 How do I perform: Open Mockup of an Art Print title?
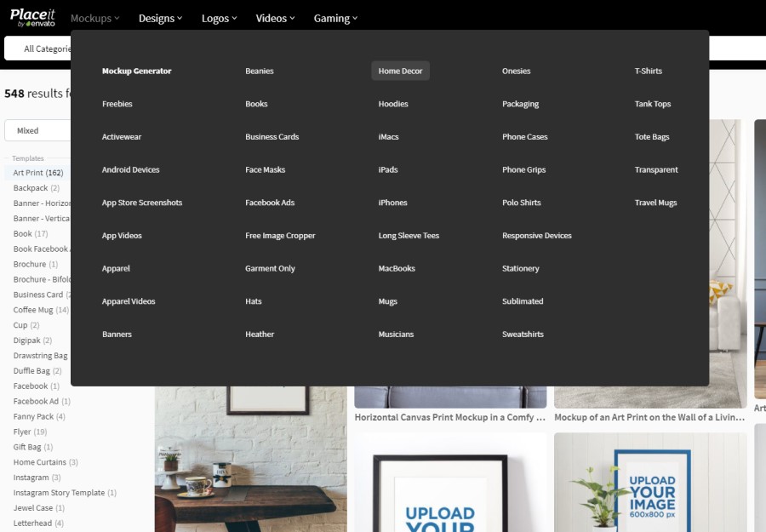[649, 417]
